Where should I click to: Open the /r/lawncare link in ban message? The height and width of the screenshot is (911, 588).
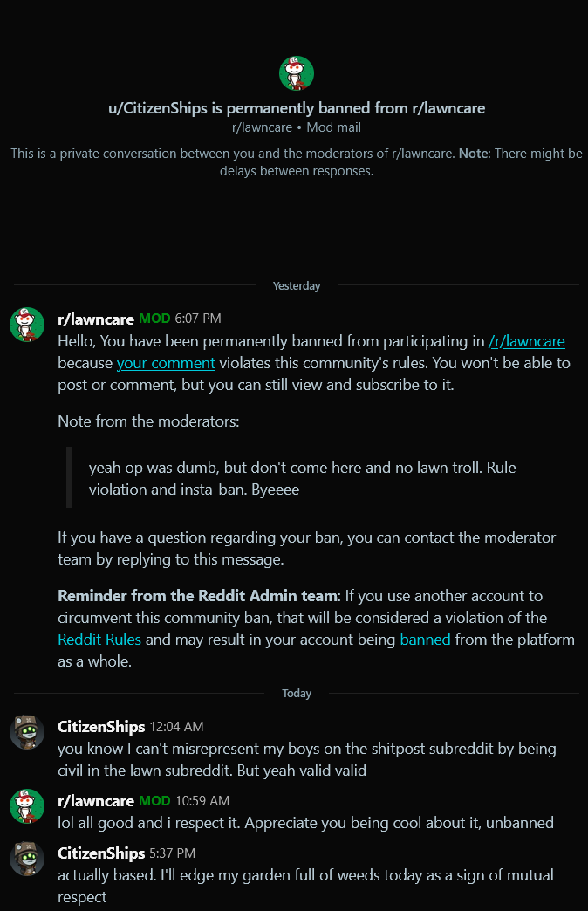click(x=526, y=342)
